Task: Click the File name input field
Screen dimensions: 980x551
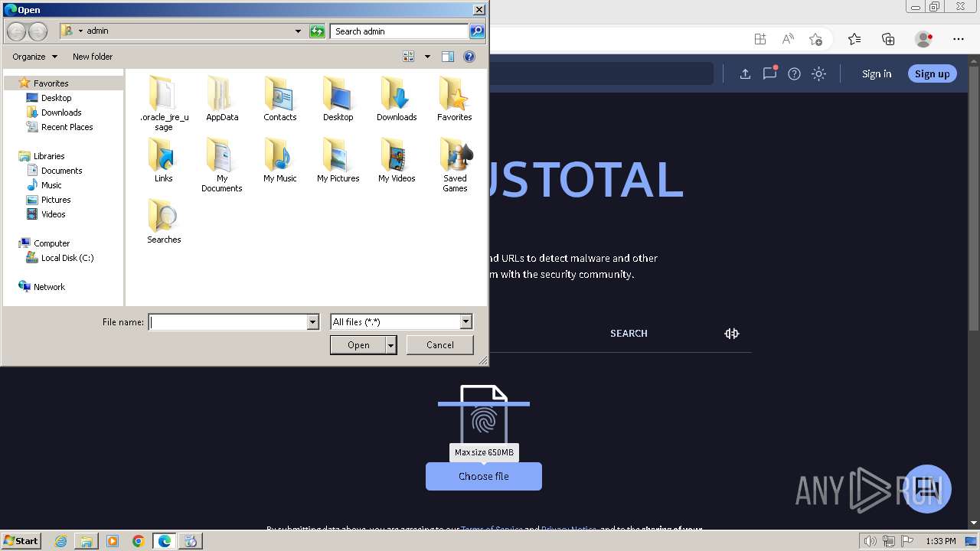Action: pos(228,322)
